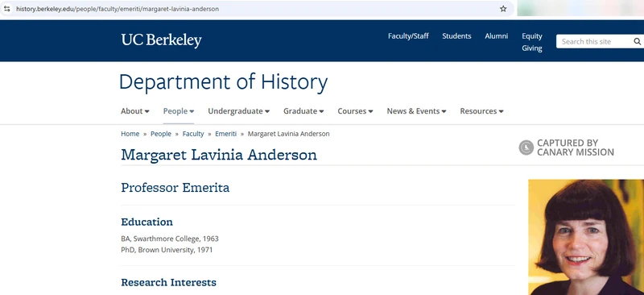This screenshot has height=295, width=644.
Task: Click the BA, Swarthmore College, 1963 line
Action: [170, 239]
